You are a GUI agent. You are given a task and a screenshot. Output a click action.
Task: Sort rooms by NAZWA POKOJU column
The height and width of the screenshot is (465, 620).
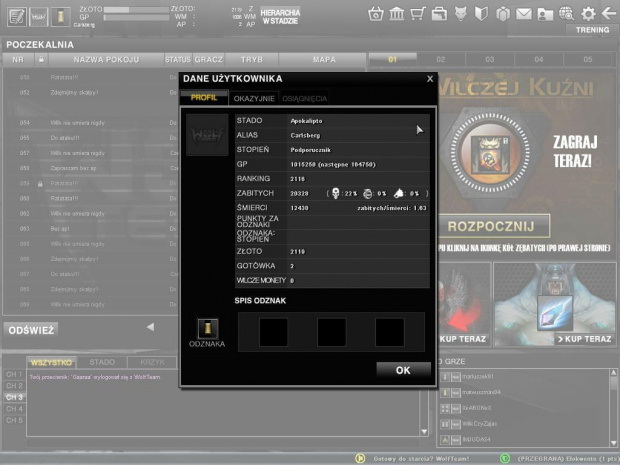(x=106, y=59)
